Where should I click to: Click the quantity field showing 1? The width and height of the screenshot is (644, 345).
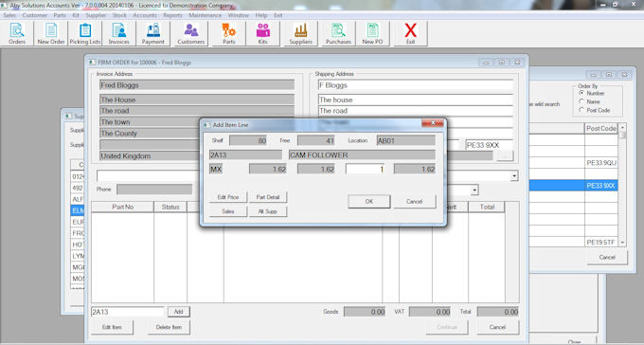coord(366,169)
